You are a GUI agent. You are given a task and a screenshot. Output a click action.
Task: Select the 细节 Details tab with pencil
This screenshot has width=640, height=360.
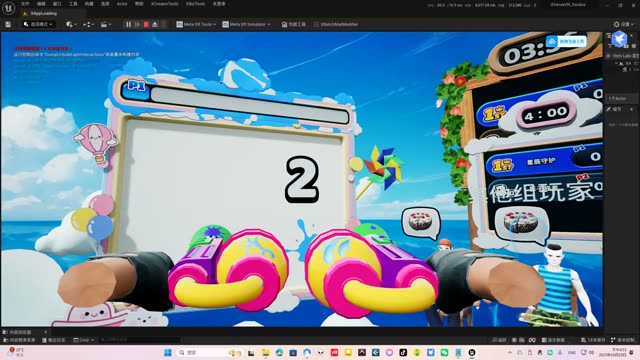(x=614, y=109)
